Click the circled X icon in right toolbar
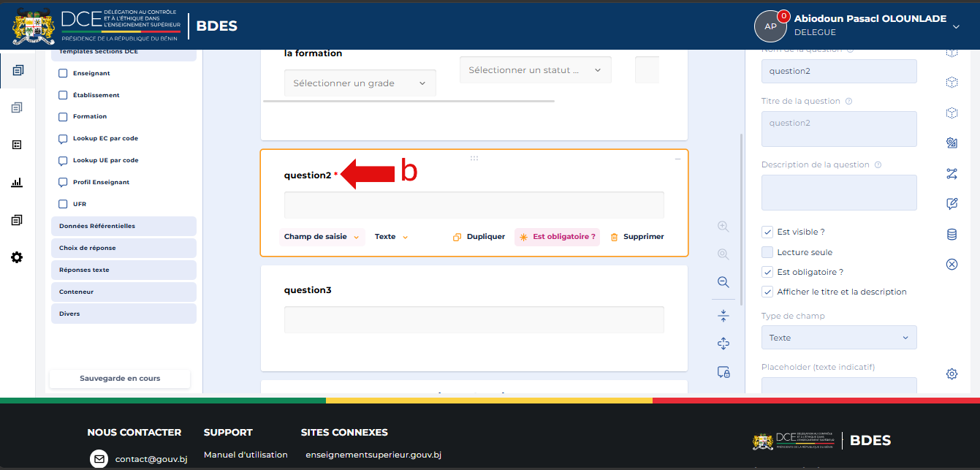The image size is (980, 470). 951,265
